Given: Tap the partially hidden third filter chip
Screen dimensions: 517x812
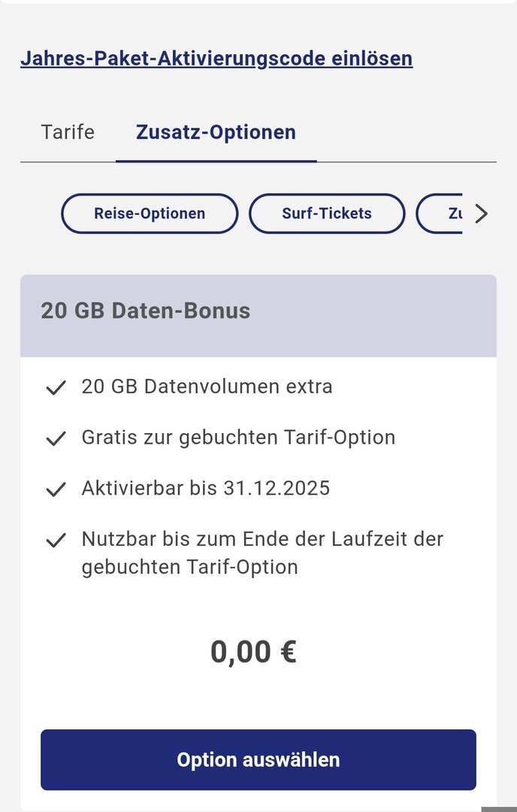Looking at the screenshot, I should [440, 214].
